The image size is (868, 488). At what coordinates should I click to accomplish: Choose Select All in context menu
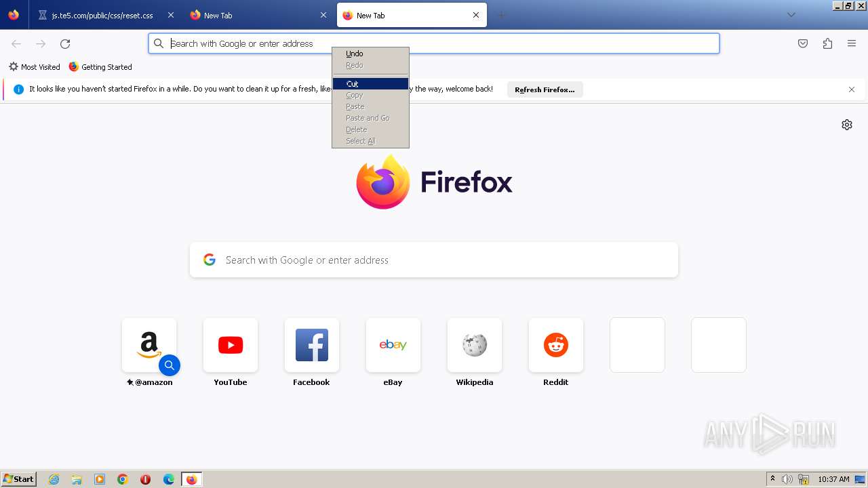coord(370,141)
